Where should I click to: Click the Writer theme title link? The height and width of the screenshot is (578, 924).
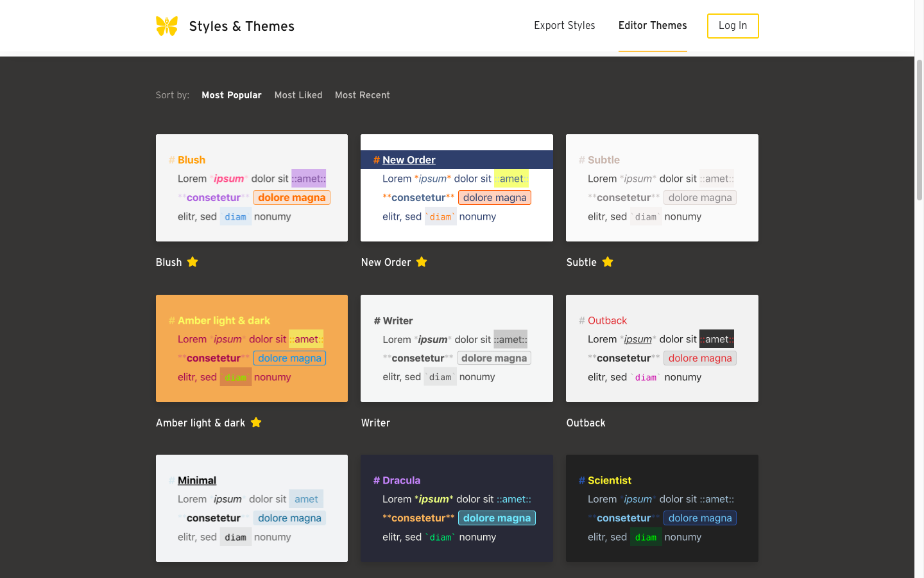[x=375, y=423]
